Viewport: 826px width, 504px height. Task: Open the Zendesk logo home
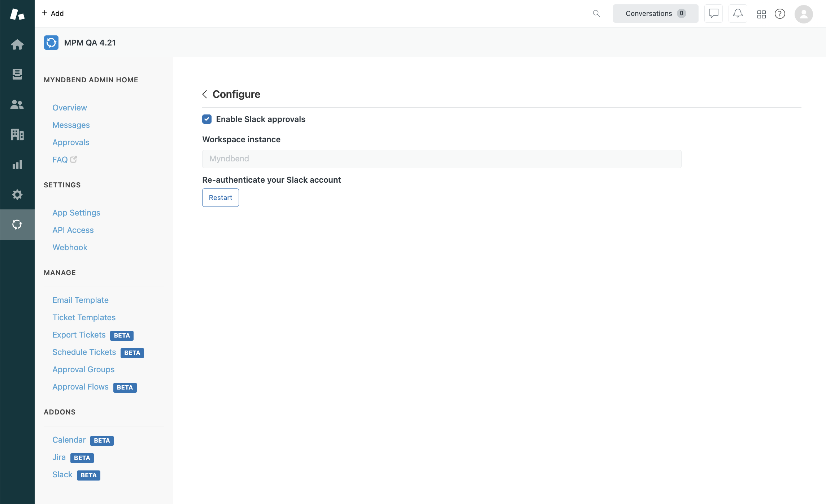tap(17, 14)
